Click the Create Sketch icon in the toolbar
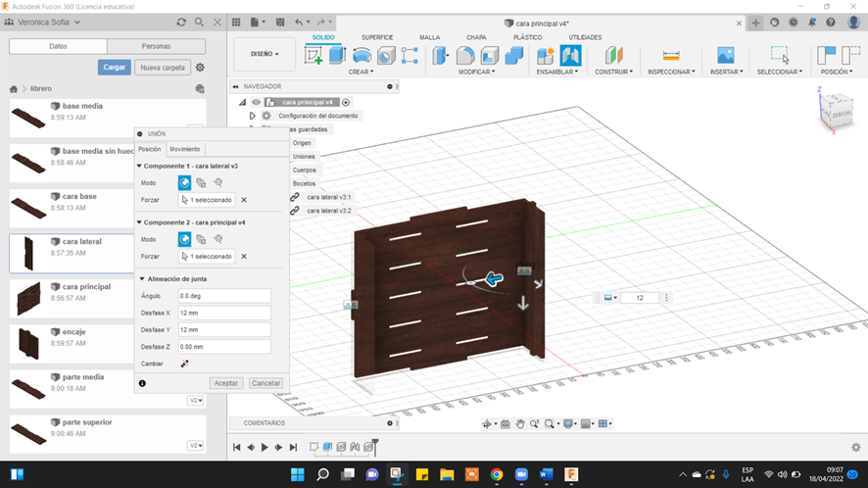 point(313,56)
